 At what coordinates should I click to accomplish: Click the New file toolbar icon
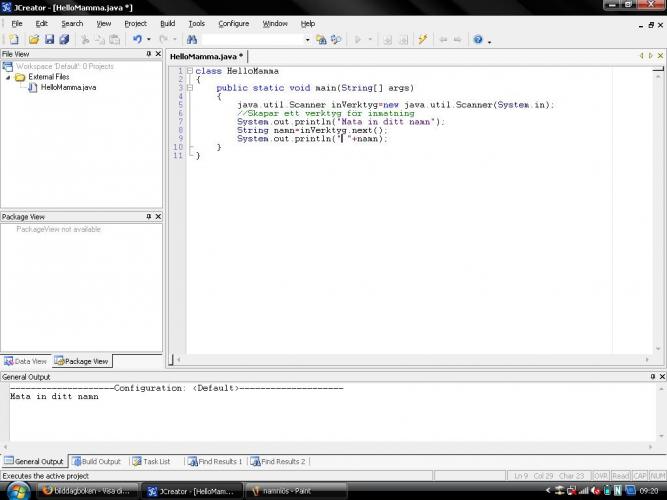pos(14,40)
